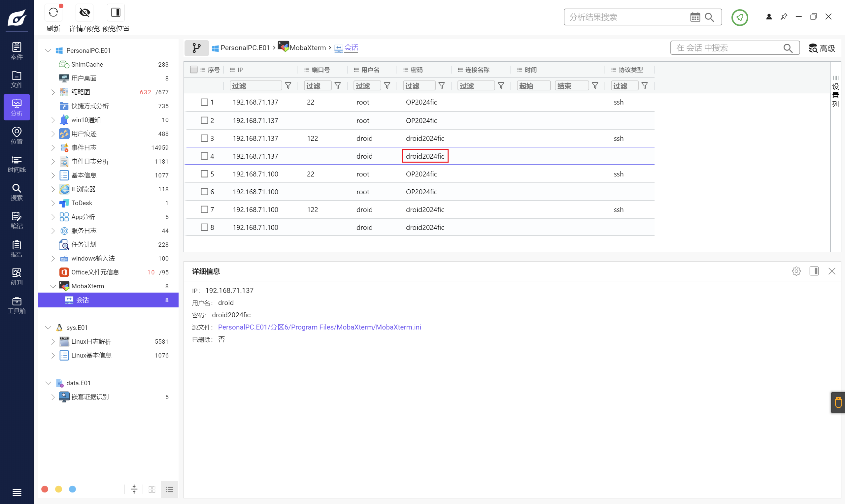Viewport: 845px width, 504px height.
Task: Click PersonalPC.E01 in the breadcrumb
Action: click(245, 48)
